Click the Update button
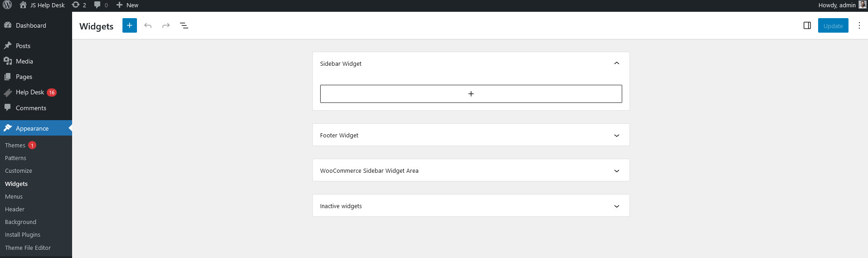868x258 pixels. coord(833,25)
